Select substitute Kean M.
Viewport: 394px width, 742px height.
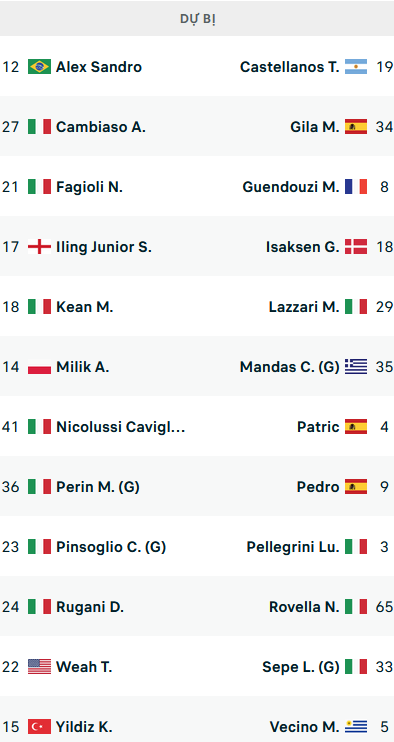point(85,307)
